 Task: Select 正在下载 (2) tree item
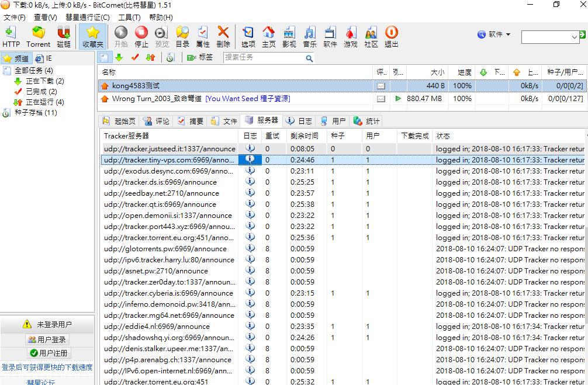point(44,81)
